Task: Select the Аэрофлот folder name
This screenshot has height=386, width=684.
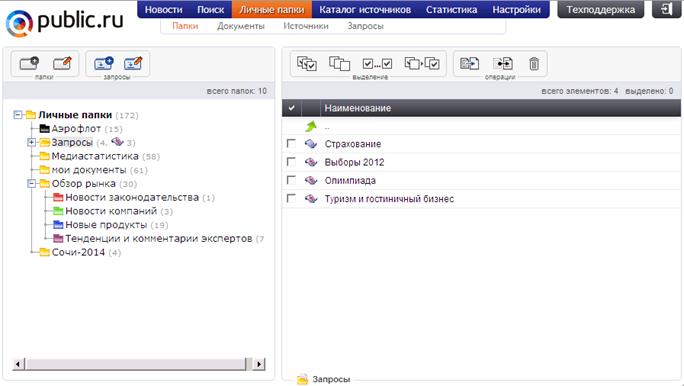Action: pyautogui.click(x=76, y=129)
